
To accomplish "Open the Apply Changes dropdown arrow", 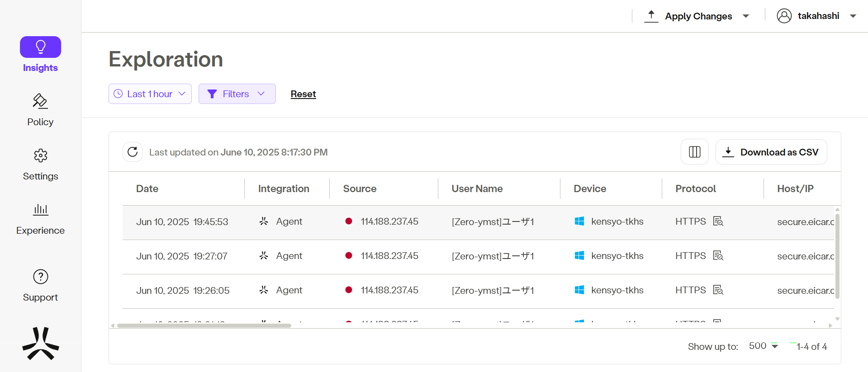I will [746, 16].
